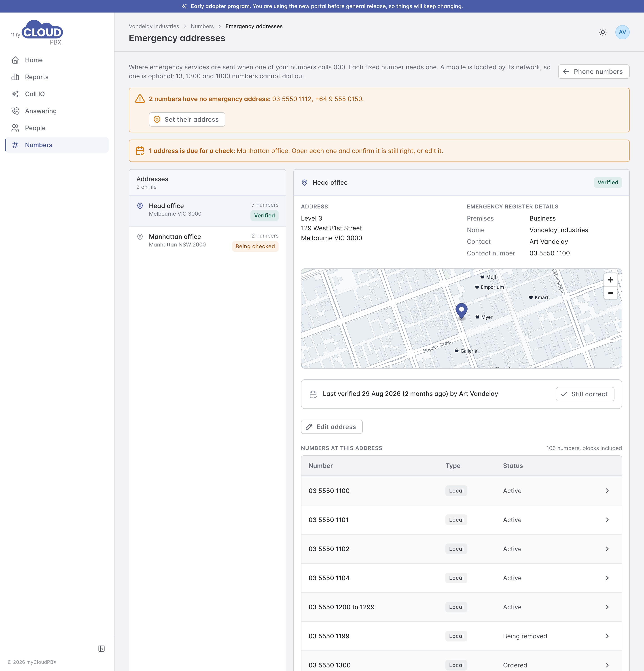This screenshot has height=671, width=644.
Task: Click the Being checked badge on Manhattan office
Action: click(255, 246)
